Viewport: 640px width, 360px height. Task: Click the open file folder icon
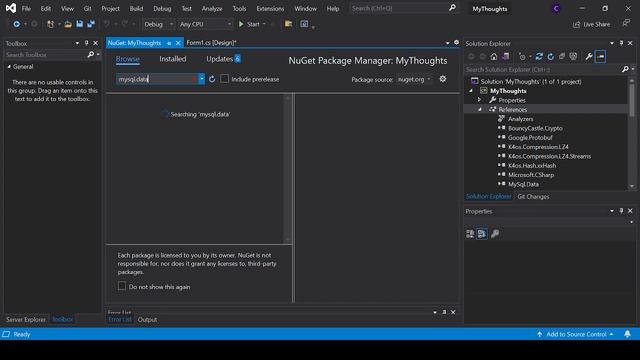coord(68,24)
